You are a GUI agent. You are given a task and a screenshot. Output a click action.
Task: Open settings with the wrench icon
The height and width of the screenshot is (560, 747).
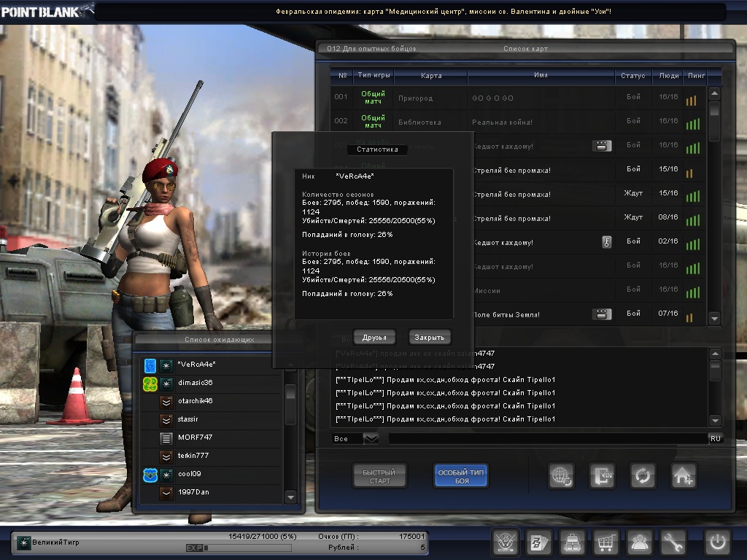pos(672,542)
